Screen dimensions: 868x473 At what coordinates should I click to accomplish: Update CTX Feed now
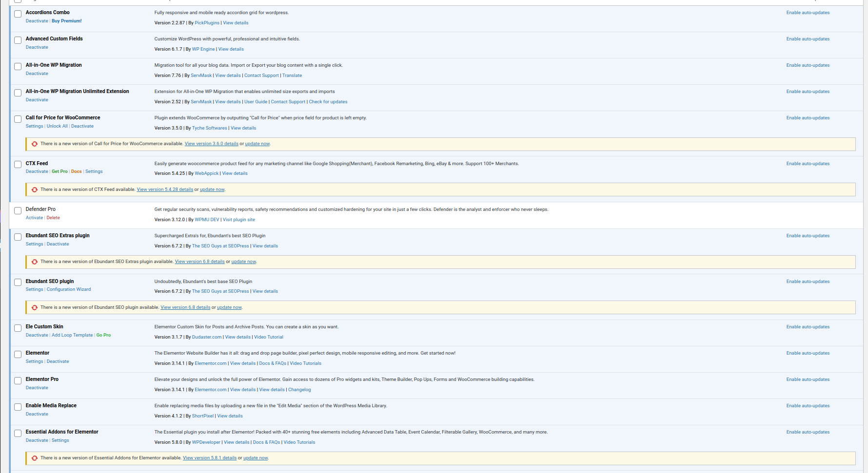[212, 189]
